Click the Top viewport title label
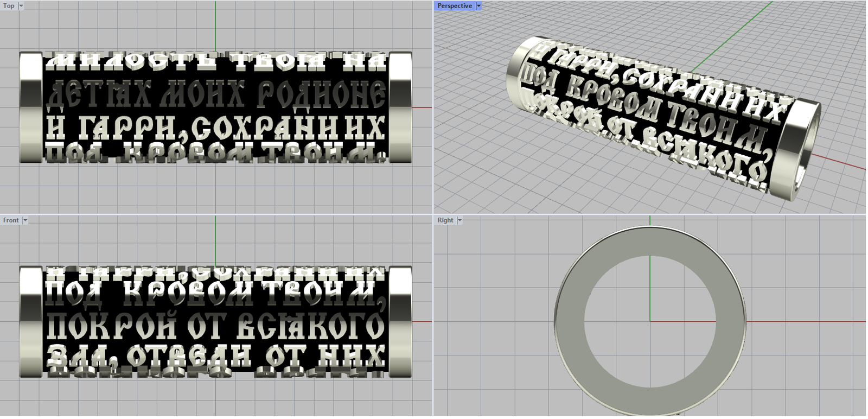 point(9,5)
